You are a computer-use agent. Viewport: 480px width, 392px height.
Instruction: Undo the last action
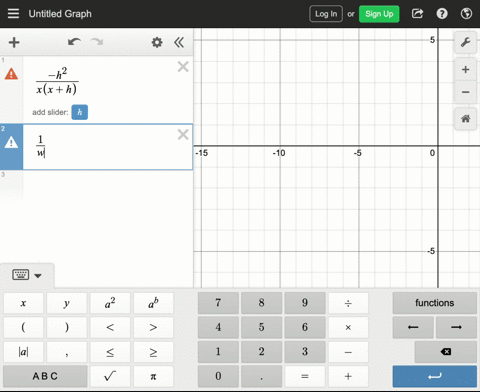point(74,42)
